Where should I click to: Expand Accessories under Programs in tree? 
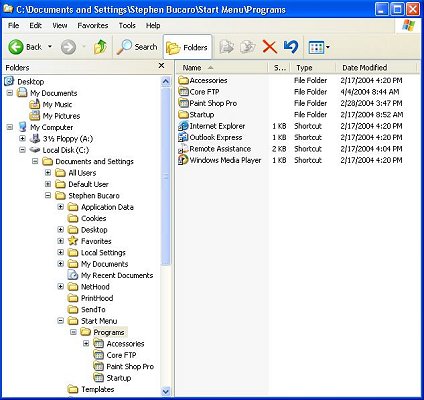tap(86, 343)
